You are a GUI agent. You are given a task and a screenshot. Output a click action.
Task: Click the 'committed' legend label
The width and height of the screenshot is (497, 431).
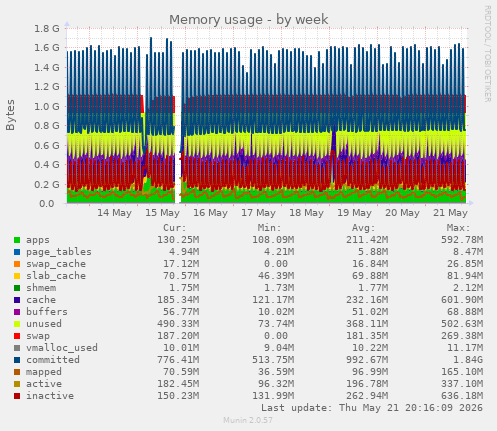[x=53, y=360]
